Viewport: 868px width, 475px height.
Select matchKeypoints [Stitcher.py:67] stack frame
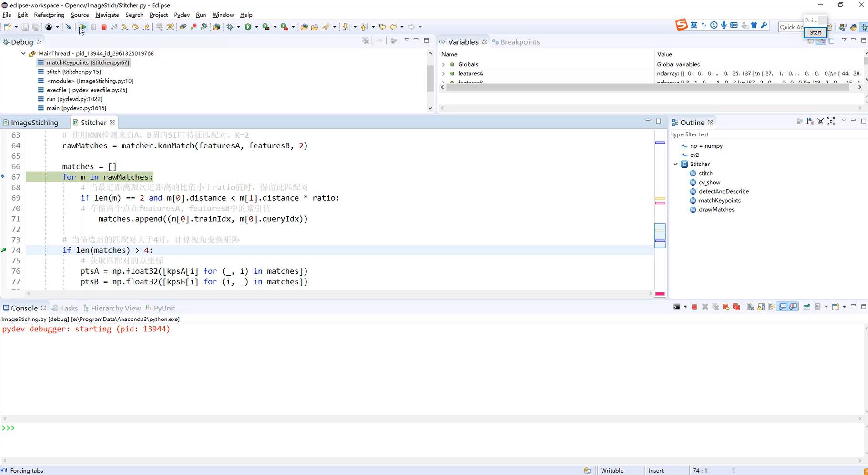coord(83,62)
